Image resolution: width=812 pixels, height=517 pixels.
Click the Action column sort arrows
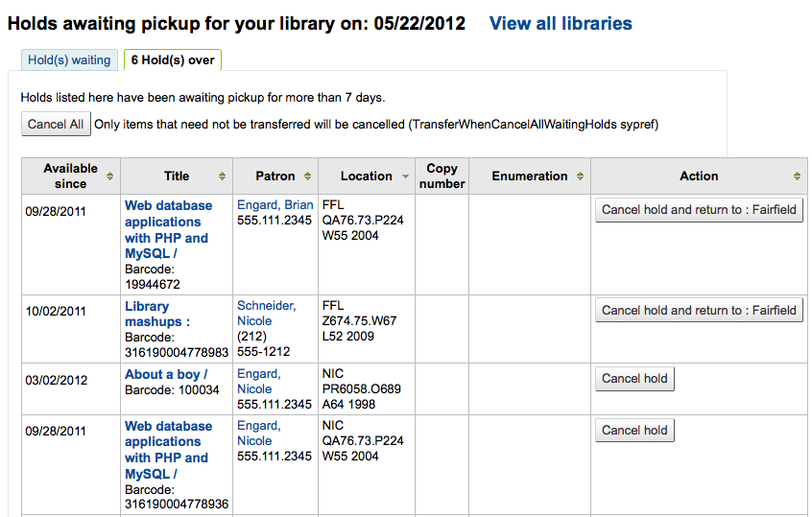(x=797, y=176)
